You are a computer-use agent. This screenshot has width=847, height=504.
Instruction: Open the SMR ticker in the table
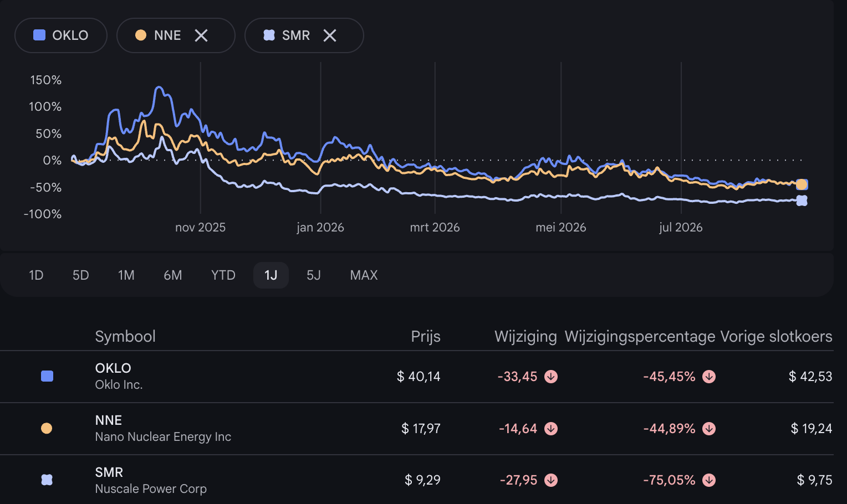pyautogui.click(x=109, y=472)
